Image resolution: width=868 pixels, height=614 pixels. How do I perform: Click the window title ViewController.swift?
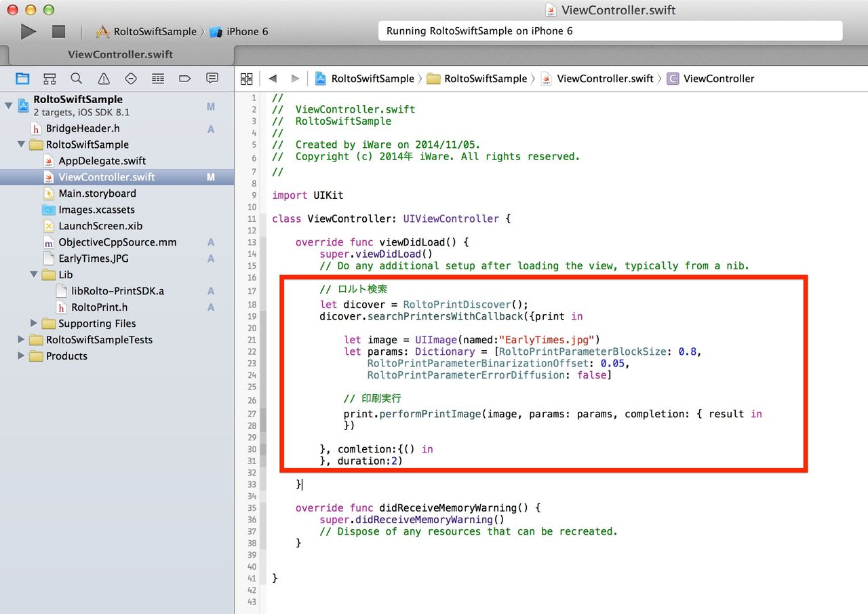point(618,10)
